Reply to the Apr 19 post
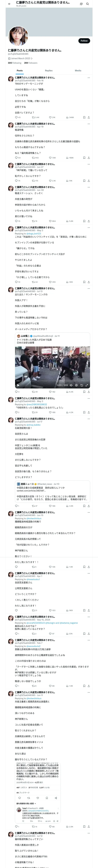 point(18,158)
